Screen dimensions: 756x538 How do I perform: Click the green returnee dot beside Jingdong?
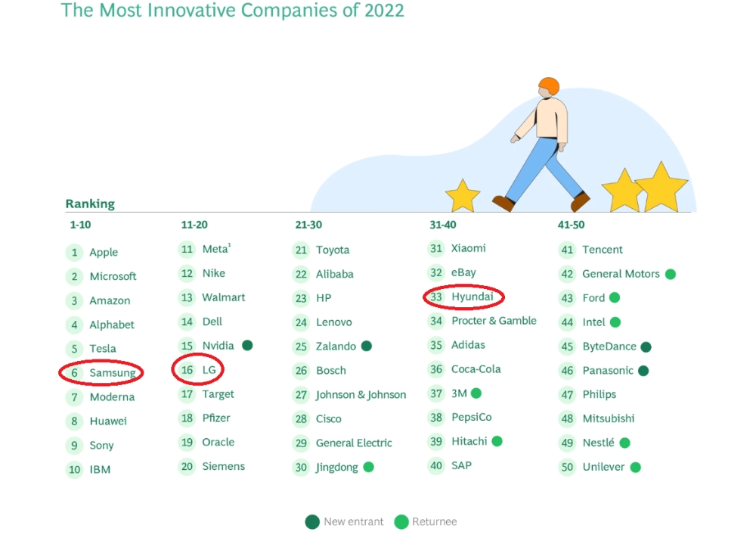(368, 467)
